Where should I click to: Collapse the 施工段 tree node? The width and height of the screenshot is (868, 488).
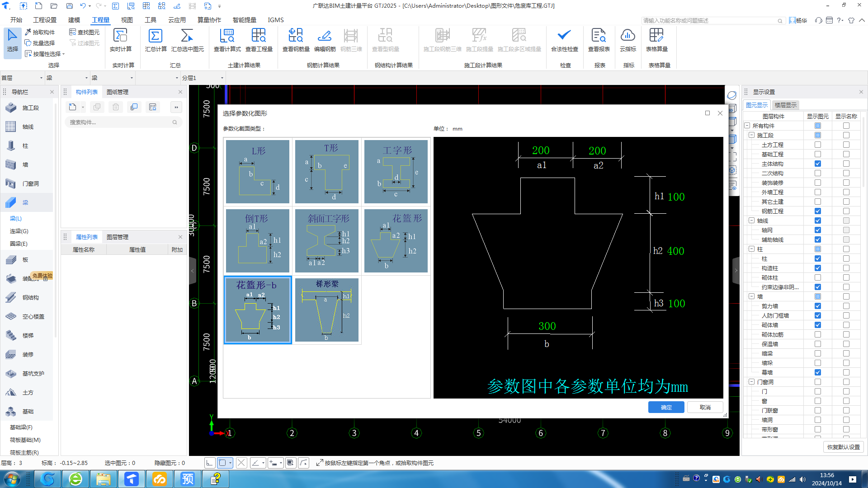[751, 135]
